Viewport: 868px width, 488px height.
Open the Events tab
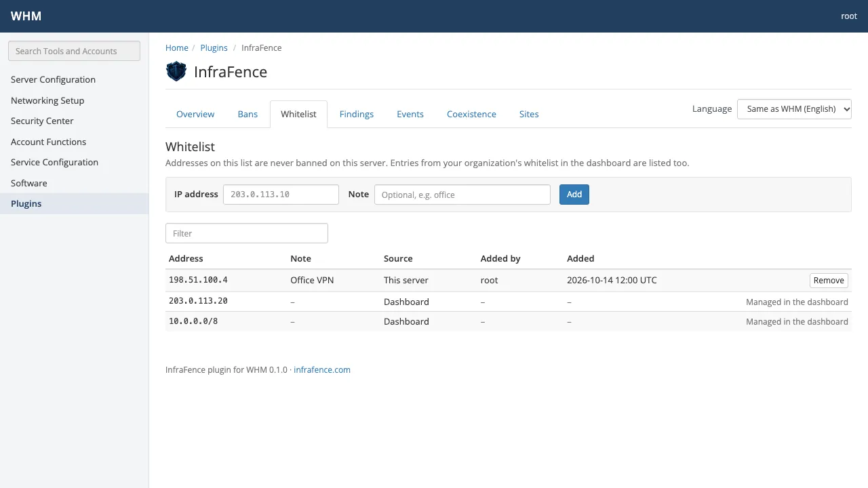[x=410, y=114]
